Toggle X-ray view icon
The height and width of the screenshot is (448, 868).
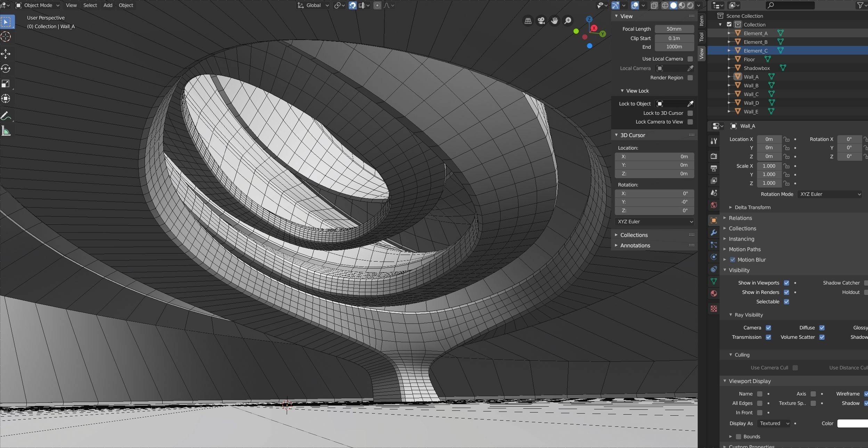click(654, 5)
